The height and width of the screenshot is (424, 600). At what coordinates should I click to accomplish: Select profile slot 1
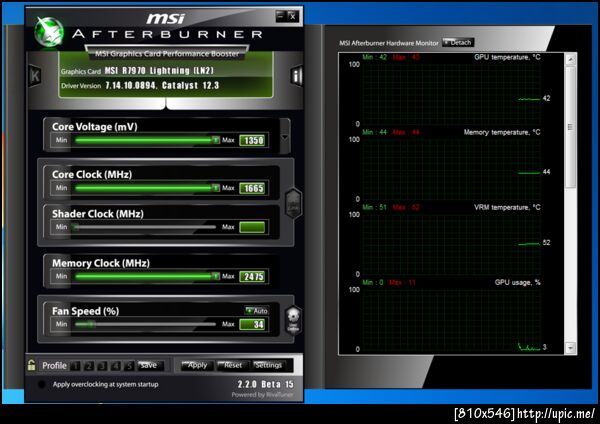[x=76, y=366]
